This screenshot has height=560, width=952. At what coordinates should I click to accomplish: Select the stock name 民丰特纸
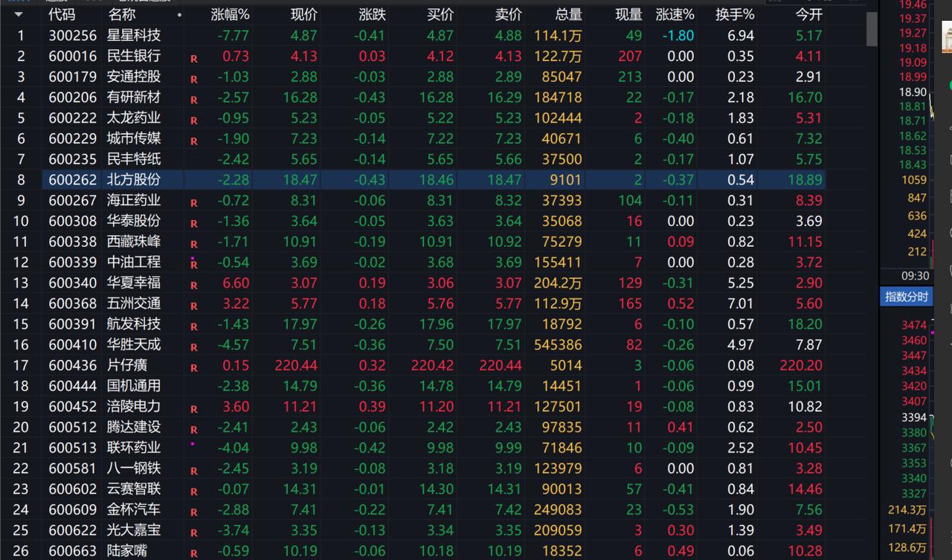[x=134, y=159]
